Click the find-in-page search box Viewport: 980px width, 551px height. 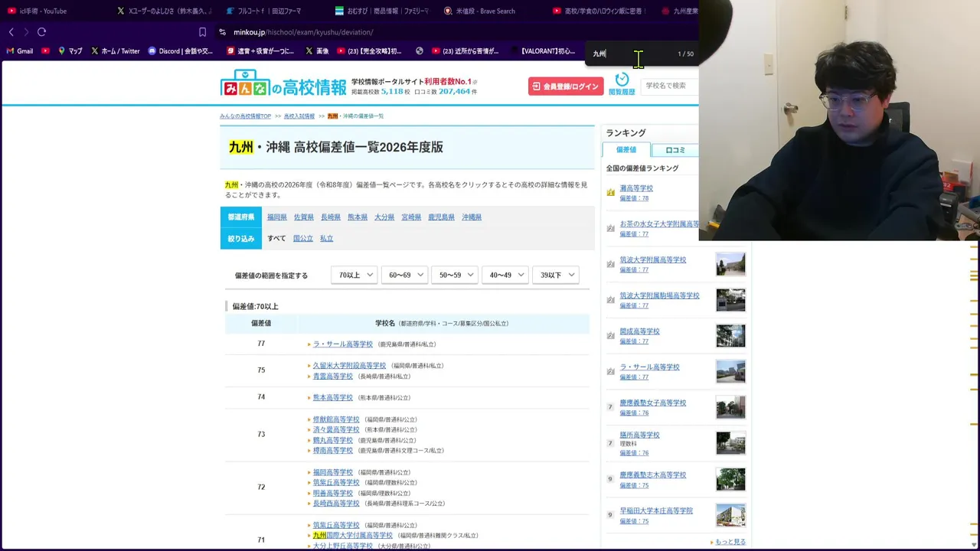(632, 54)
